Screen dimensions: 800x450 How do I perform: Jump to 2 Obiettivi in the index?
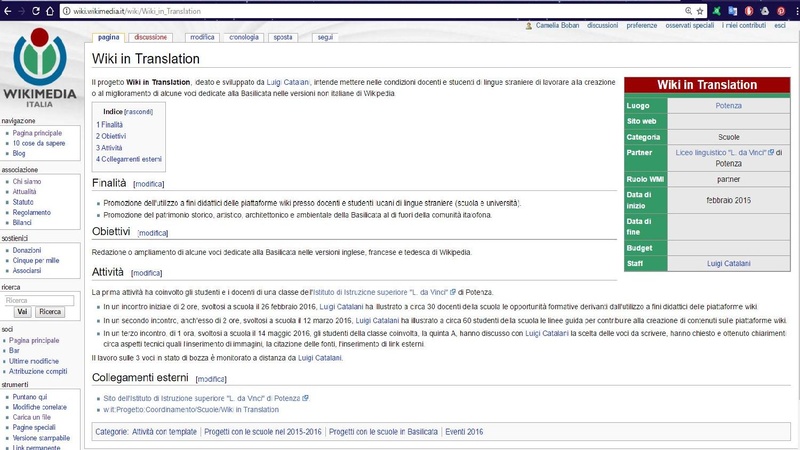coord(111,136)
